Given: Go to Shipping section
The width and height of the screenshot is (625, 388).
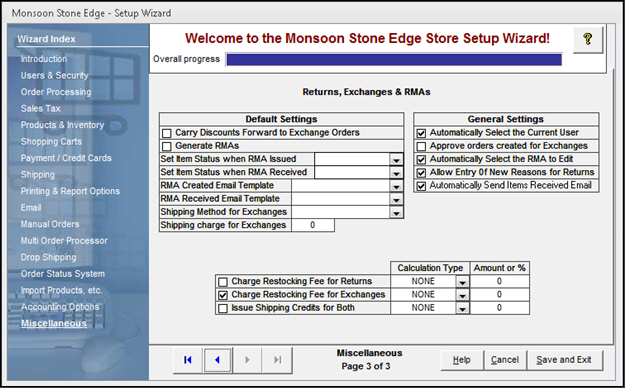Looking at the screenshot, I should (x=38, y=175).
